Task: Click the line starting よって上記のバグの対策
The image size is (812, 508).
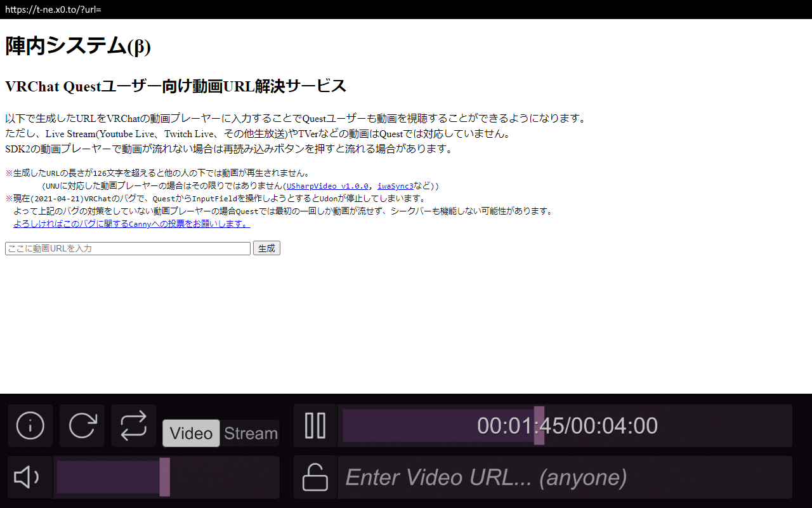Action: 283,211
